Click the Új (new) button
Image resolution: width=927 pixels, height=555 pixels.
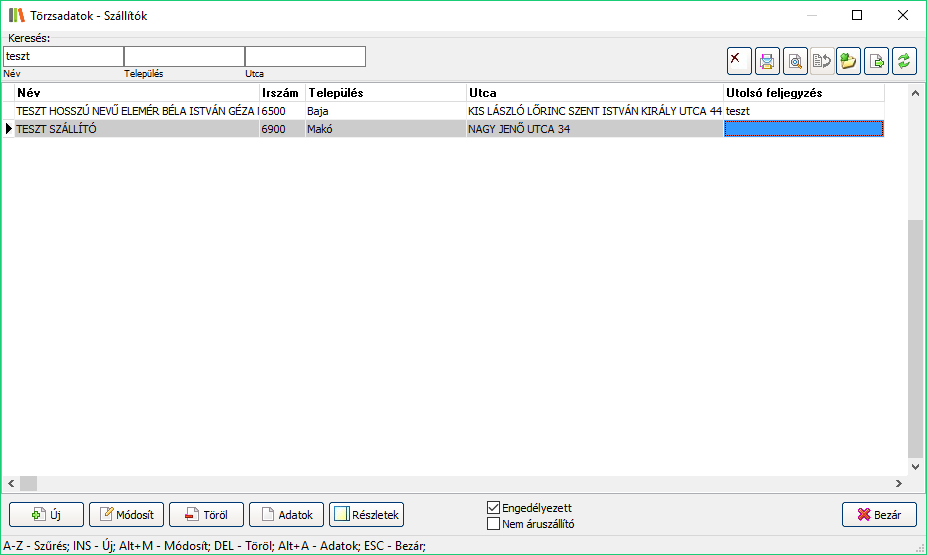46,515
